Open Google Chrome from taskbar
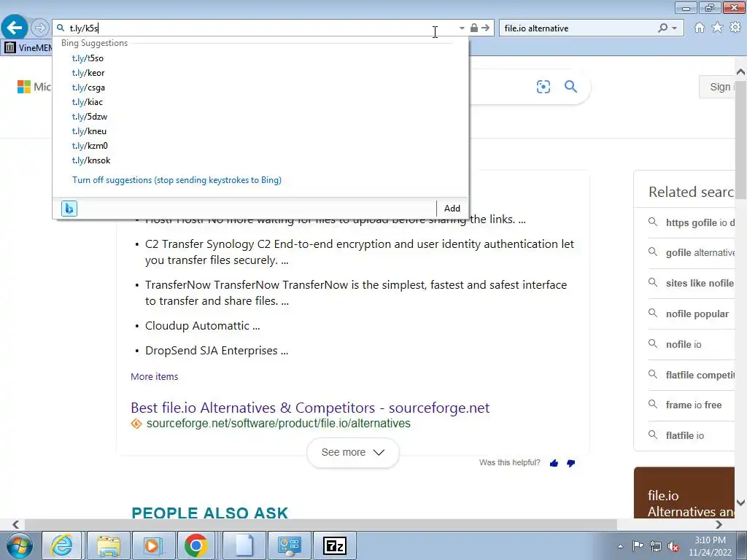Image resolution: width=747 pixels, height=560 pixels. click(x=196, y=545)
